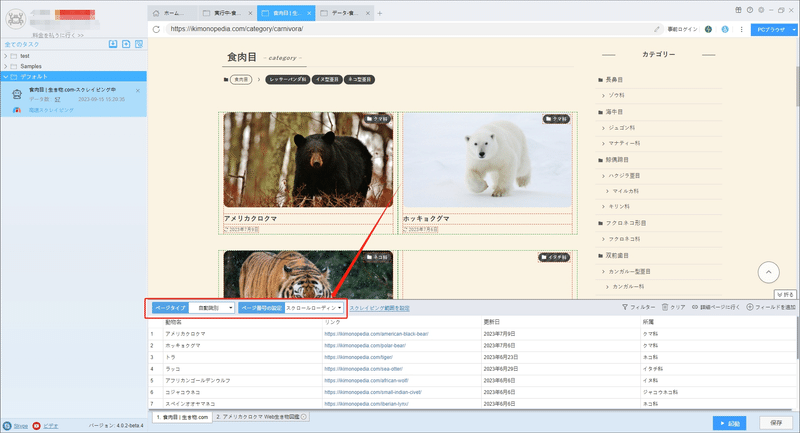This screenshot has width=800, height=433.
Task: Click 詳細ページに行く link icon button
Action: pos(716,307)
